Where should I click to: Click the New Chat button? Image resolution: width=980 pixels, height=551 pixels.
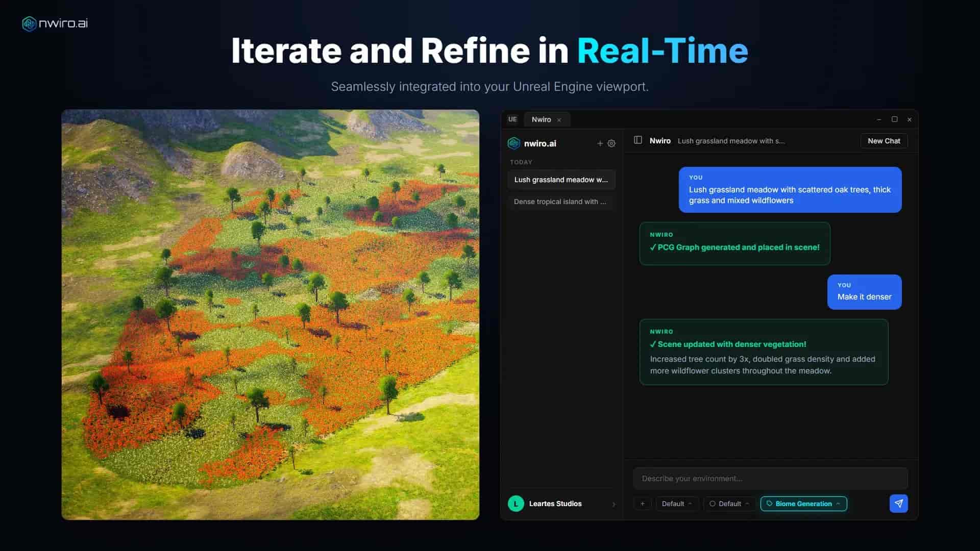[x=884, y=141]
